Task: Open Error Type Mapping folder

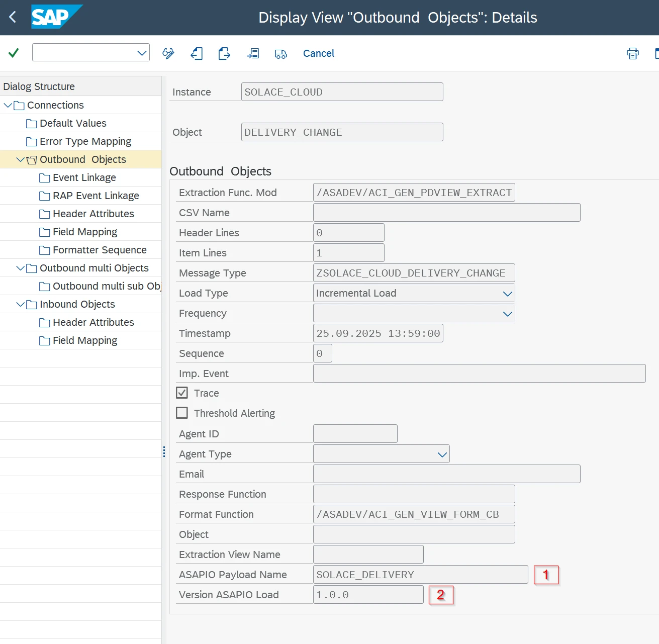Action: pyautogui.click(x=79, y=141)
